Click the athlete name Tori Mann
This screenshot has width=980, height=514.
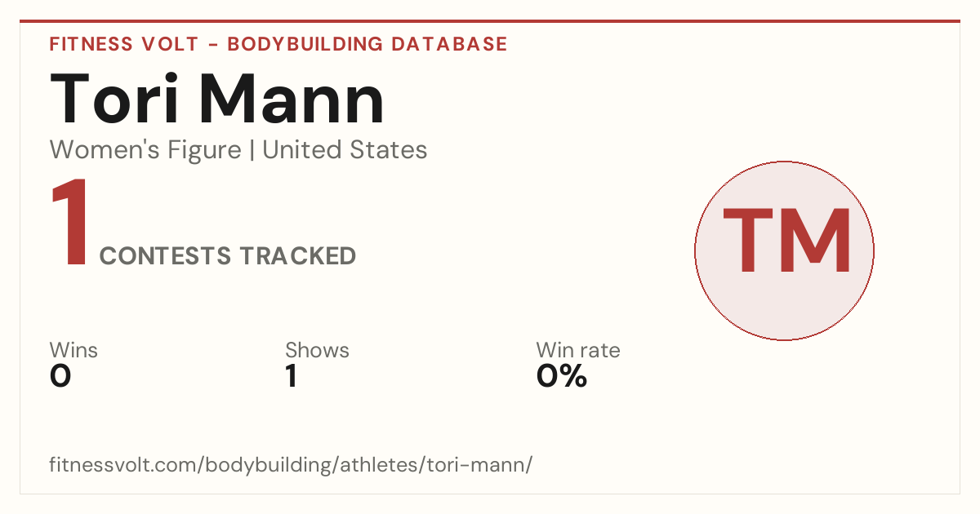coord(217,100)
